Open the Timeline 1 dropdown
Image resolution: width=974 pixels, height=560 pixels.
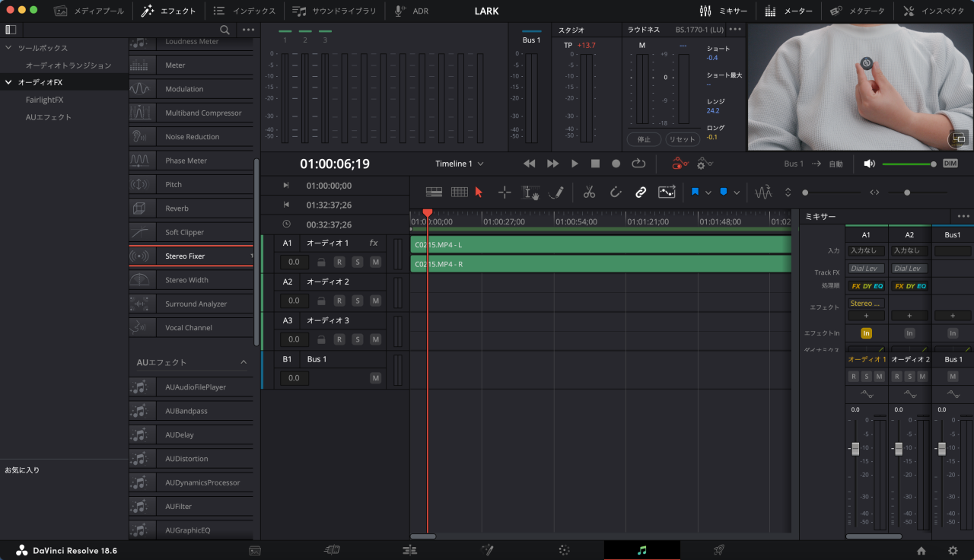(459, 164)
